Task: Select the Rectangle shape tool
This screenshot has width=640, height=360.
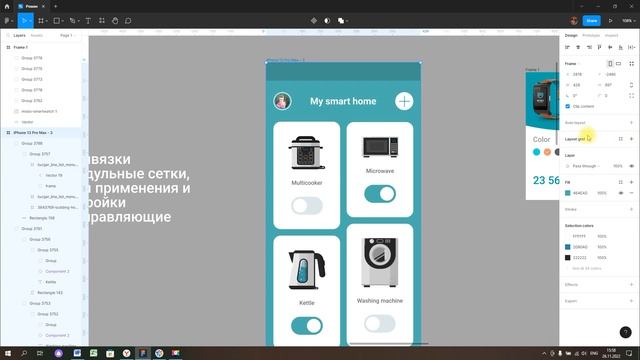Action: coord(57,20)
